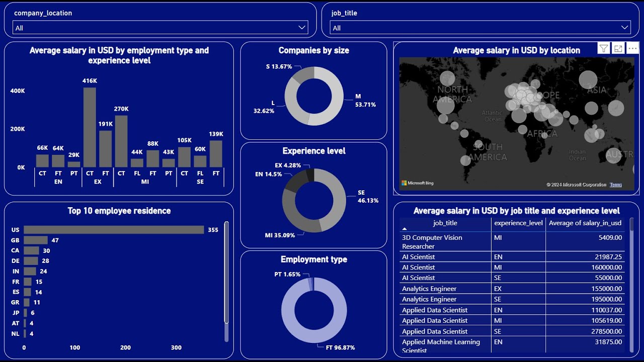Select the US bar showing 355

[114, 230]
